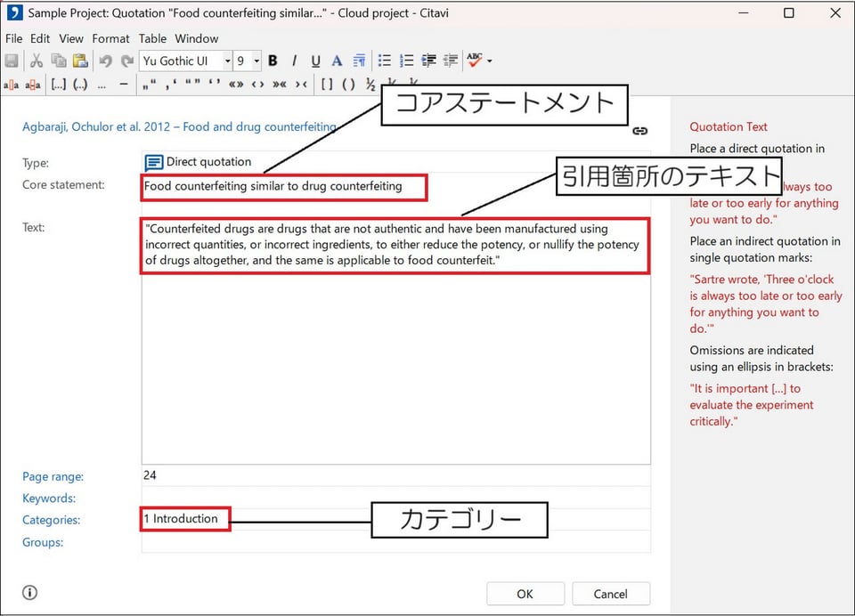Click the OK button
This screenshot has height=616, width=855.
coord(525,594)
